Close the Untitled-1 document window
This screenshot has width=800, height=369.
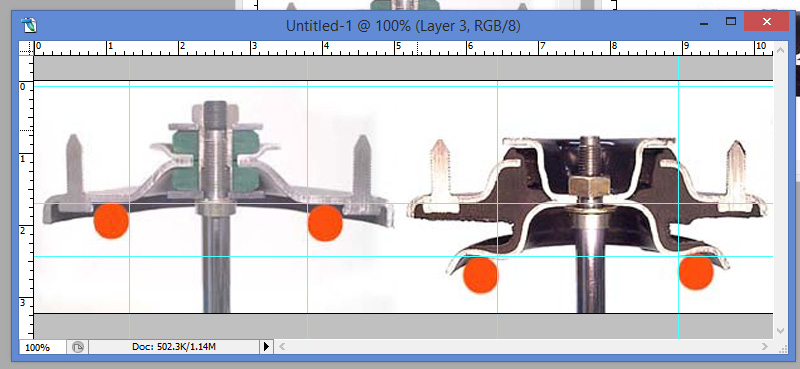(x=766, y=21)
